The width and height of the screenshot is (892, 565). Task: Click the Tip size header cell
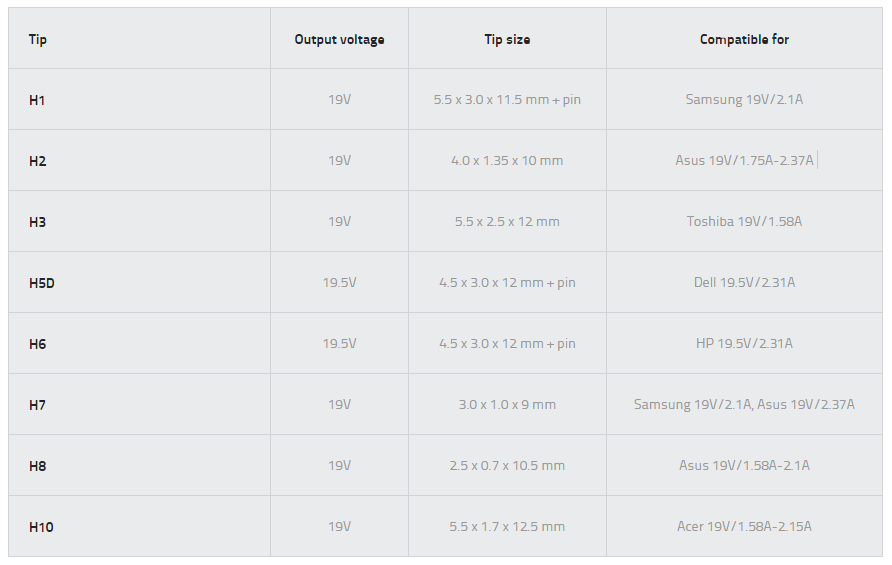pyautogui.click(x=507, y=39)
